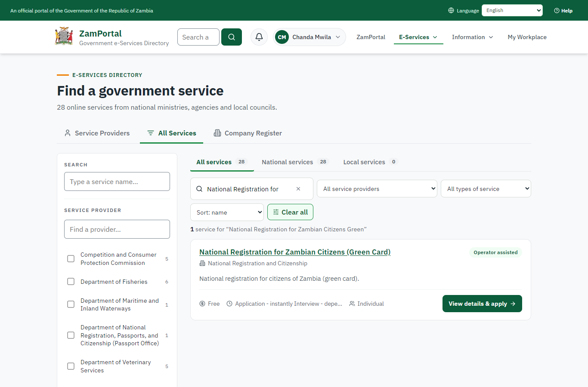
Task: Enable Department of Veterinary Services filter
Action: point(71,366)
